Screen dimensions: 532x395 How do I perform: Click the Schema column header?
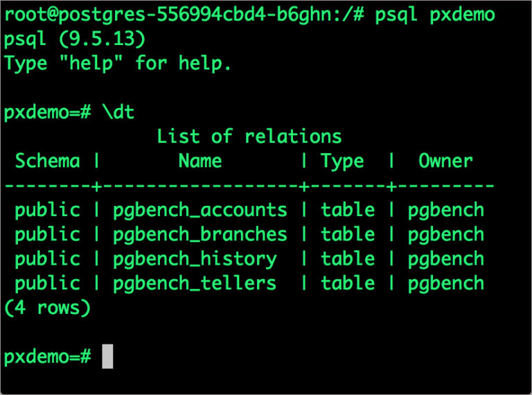(47, 161)
